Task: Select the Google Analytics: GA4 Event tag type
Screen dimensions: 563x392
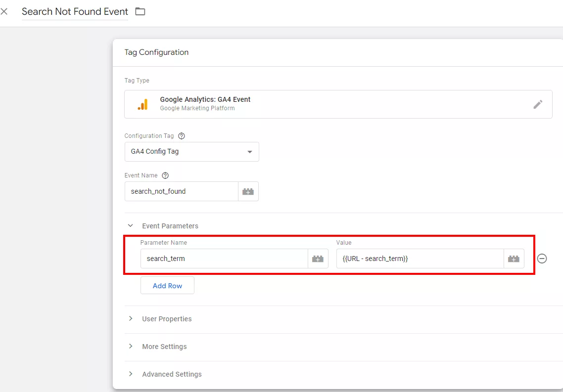Action: [x=338, y=104]
